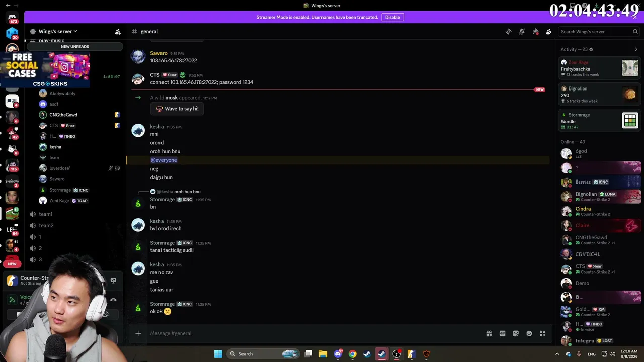This screenshot has height=362, width=644.
Task: Click the Windows taskbar Search box
Action: 264,354
